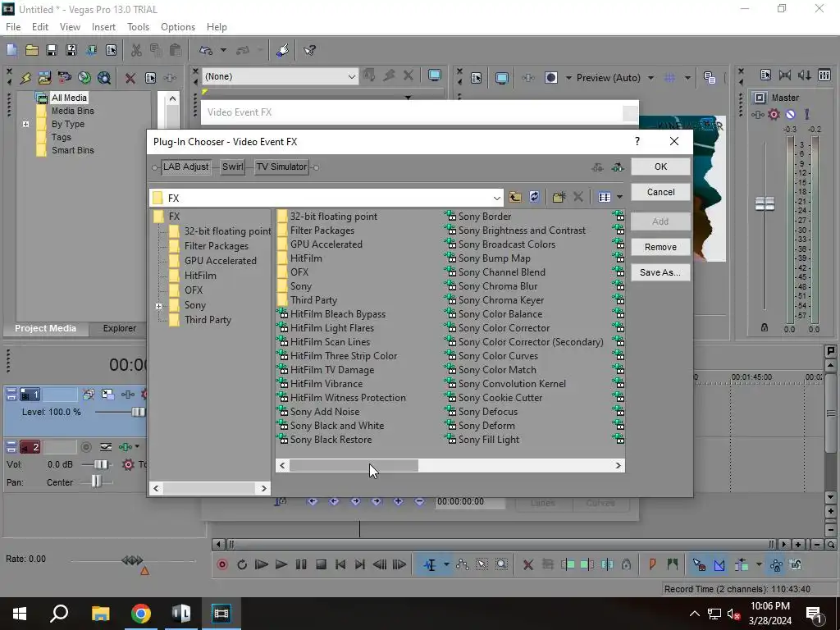Click plug-in list horizontal scrollbar thumb
The width and height of the screenshot is (840, 630).
(x=354, y=466)
